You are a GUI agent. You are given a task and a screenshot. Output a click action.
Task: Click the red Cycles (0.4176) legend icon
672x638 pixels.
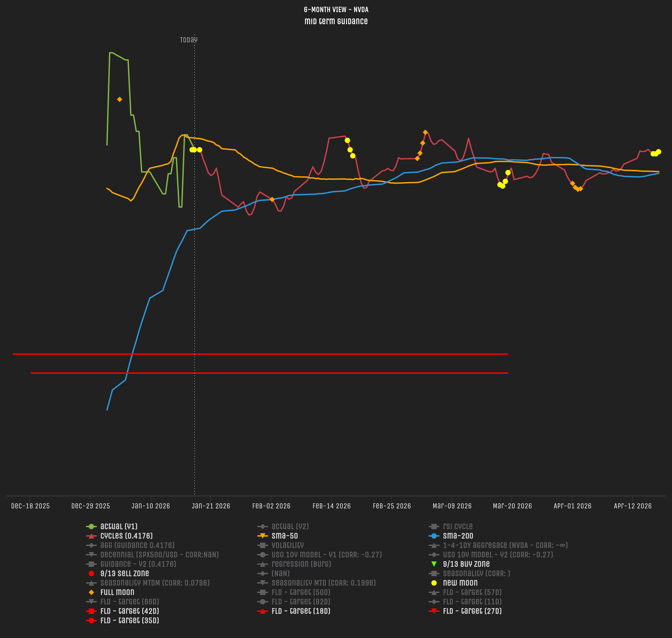pyautogui.click(x=91, y=536)
